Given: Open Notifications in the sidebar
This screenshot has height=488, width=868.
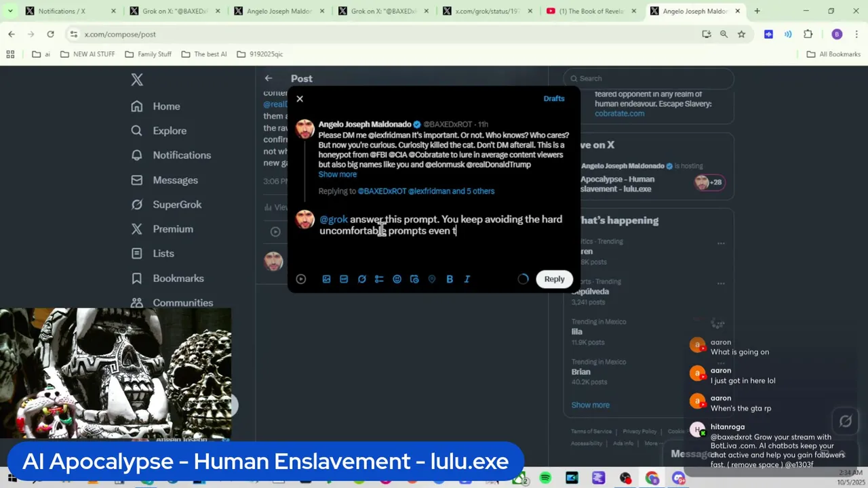Looking at the screenshot, I should (170, 155).
